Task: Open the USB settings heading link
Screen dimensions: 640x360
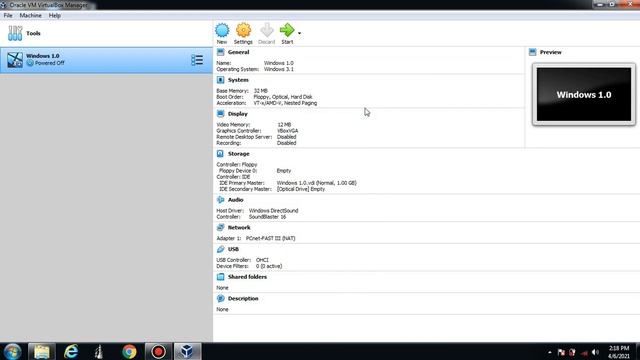Action: [233, 249]
